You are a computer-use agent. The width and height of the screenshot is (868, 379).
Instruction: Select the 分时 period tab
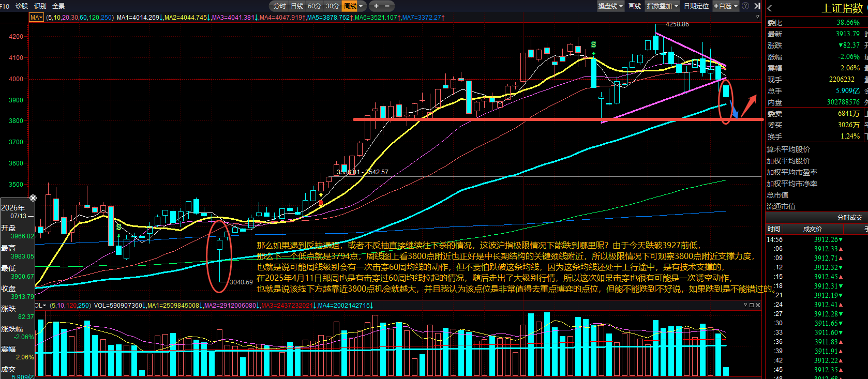coord(280,6)
